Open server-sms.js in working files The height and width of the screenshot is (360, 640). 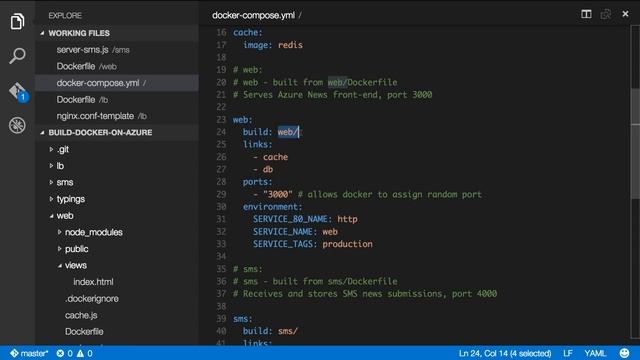coord(117,50)
